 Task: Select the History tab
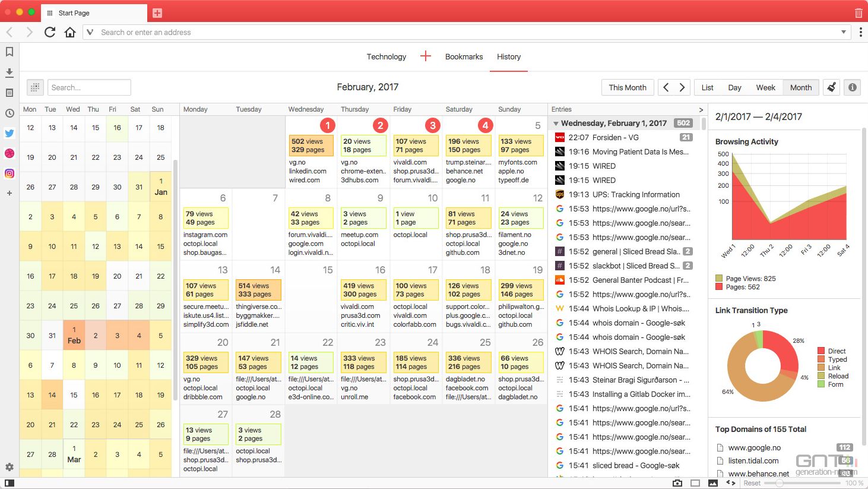click(x=509, y=56)
